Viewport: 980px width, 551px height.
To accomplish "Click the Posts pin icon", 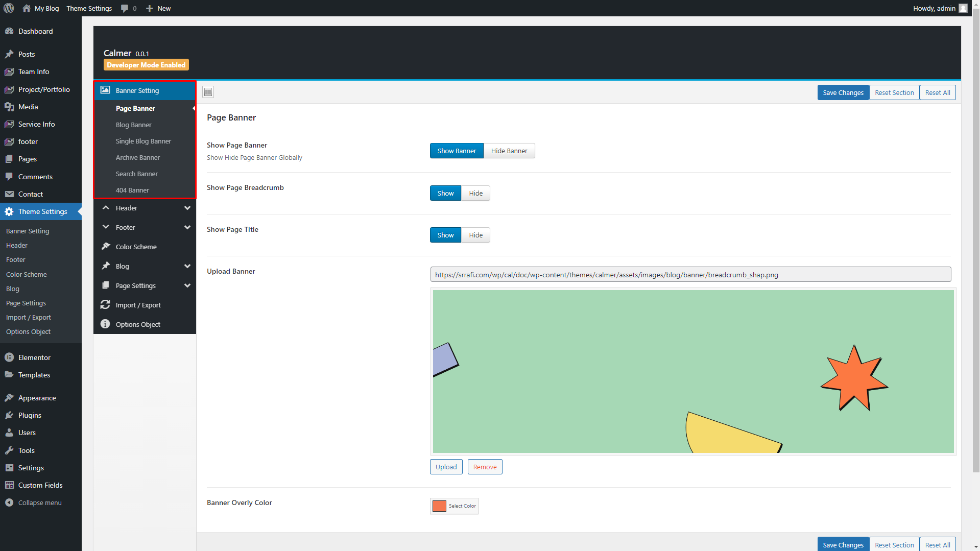I will pos(9,54).
